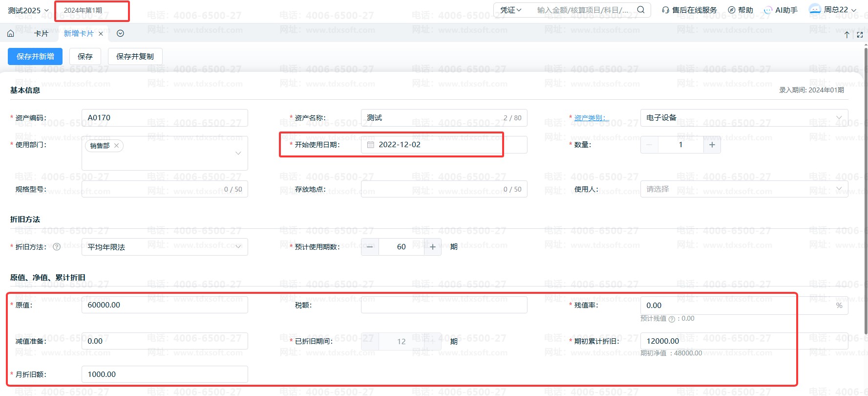Click the 折旧方法 question mark help icon

[x=57, y=247]
